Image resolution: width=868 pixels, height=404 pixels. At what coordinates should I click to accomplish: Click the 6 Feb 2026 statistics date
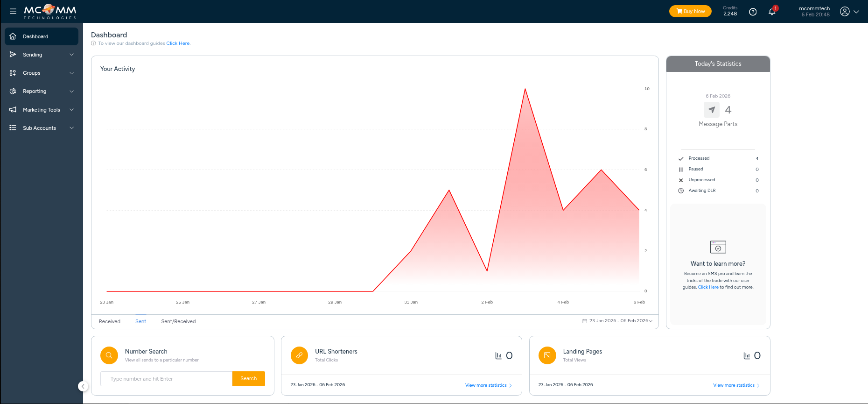718,96
